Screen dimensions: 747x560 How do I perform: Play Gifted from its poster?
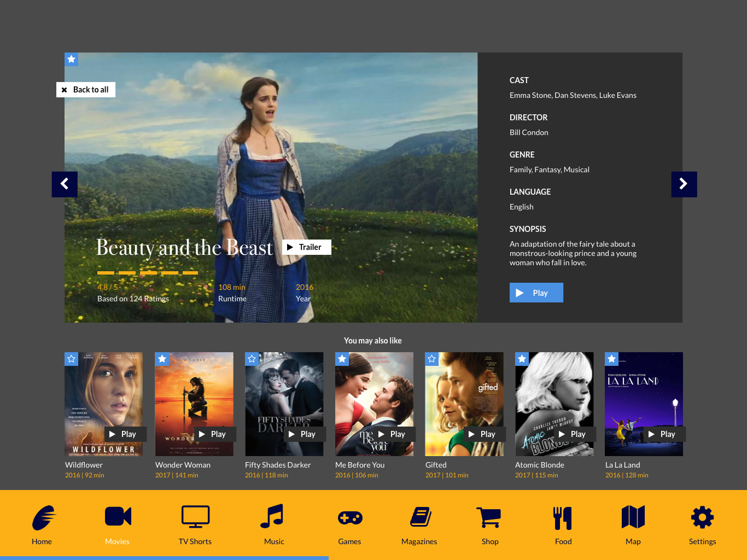coord(485,434)
